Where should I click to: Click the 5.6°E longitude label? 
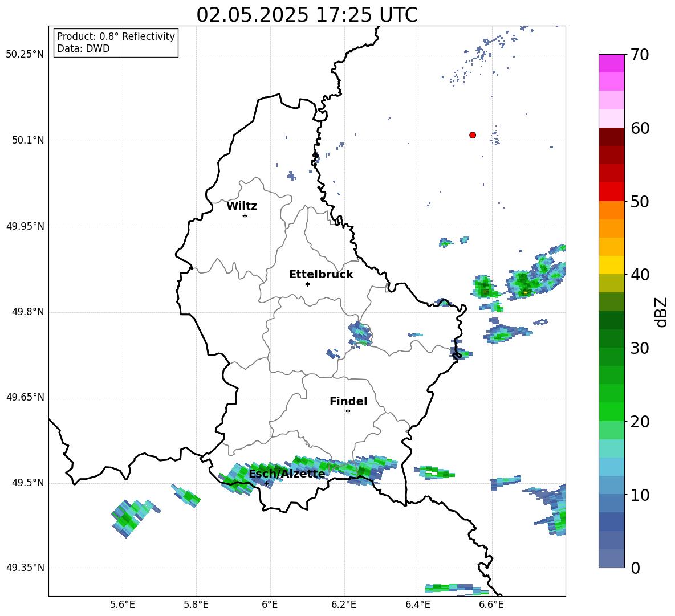click(123, 605)
